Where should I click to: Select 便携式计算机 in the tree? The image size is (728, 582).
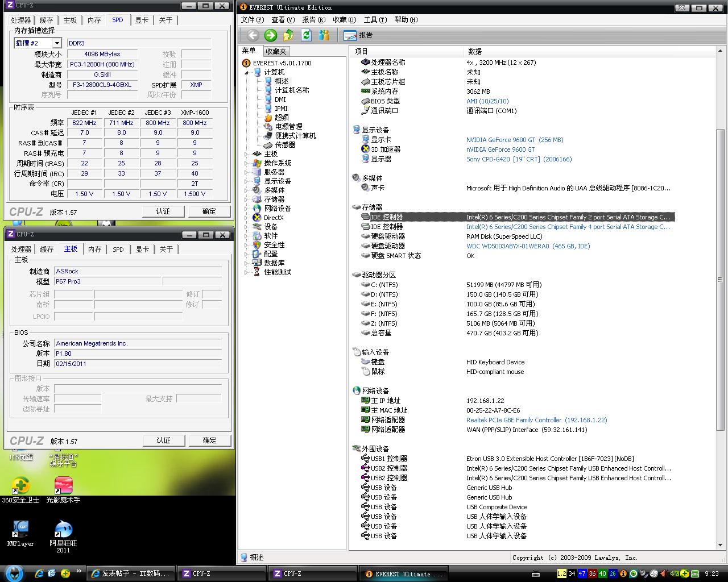point(290,136)
